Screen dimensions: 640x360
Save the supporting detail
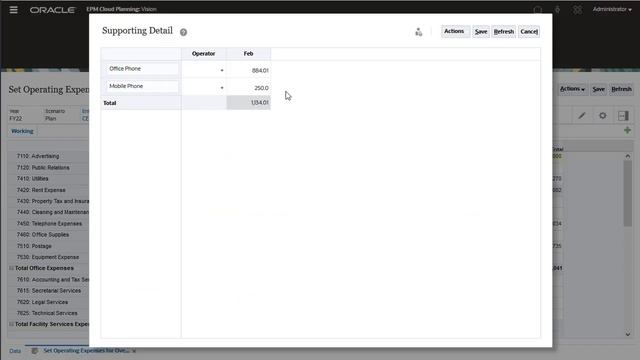coord(481,31)
